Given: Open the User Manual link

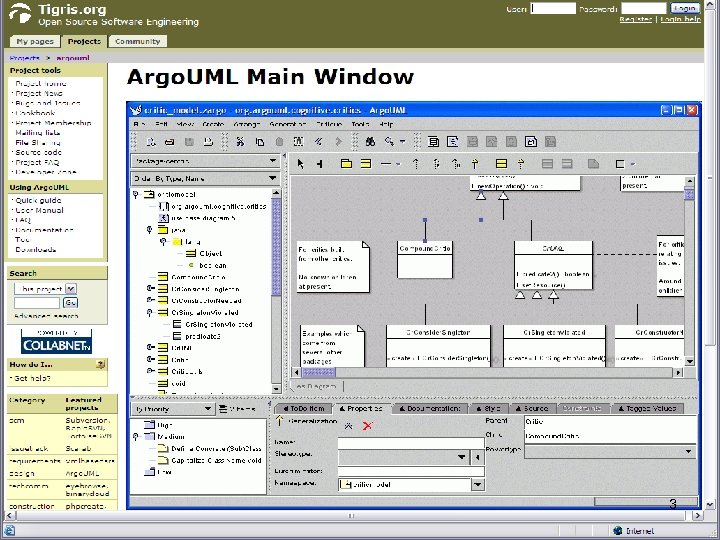Looking at the screenshot, I should point(39,210).
